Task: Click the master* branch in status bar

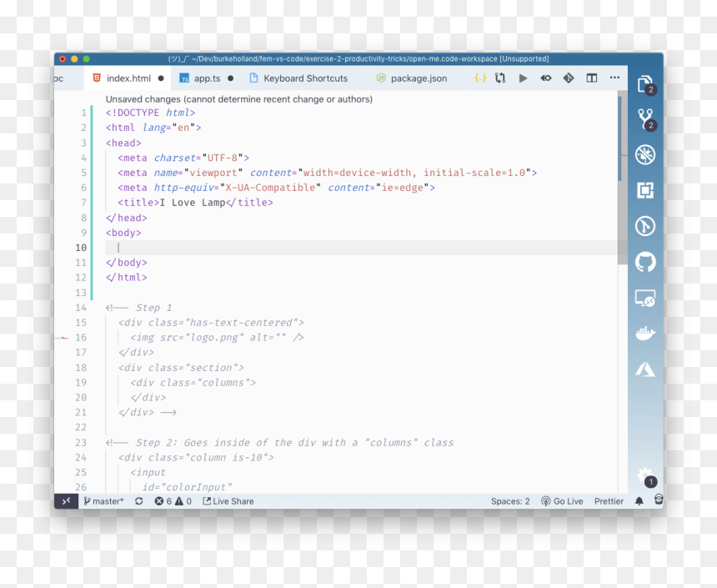Action: [104, 501]
